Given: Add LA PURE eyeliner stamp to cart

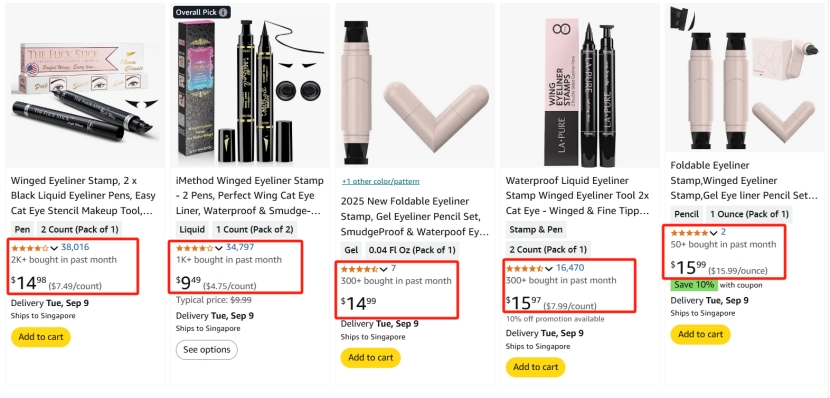Looking at the screenshot, I should (x=536, y=367).
